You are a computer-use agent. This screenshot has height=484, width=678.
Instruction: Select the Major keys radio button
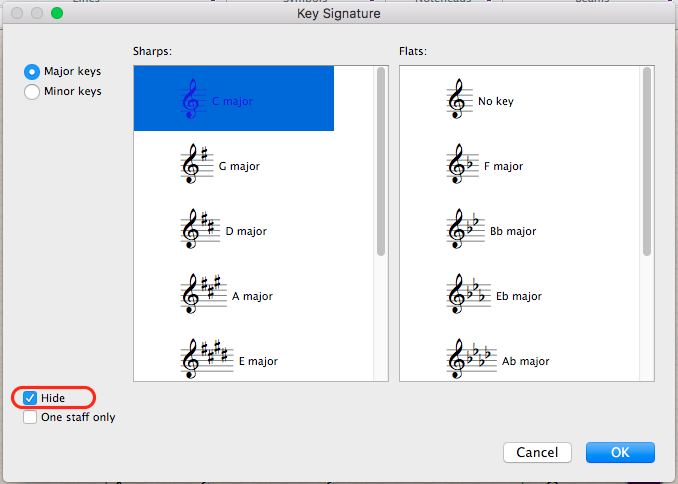click(32, 72)
